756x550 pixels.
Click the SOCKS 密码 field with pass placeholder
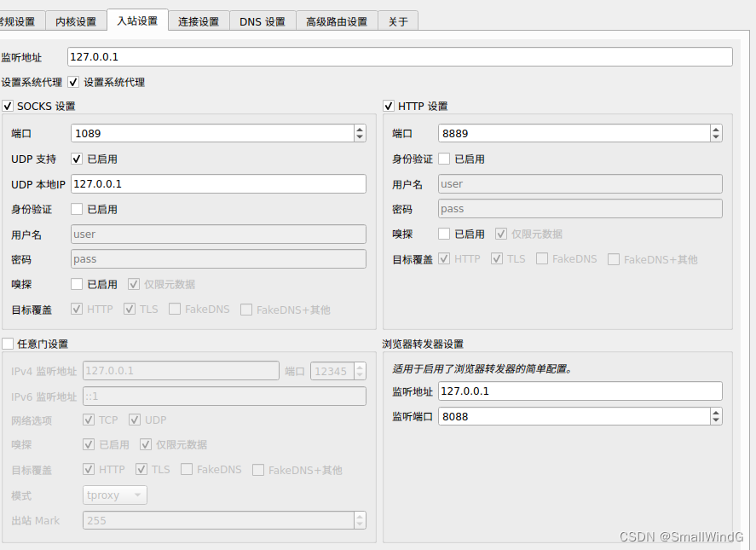pos(218,259)
